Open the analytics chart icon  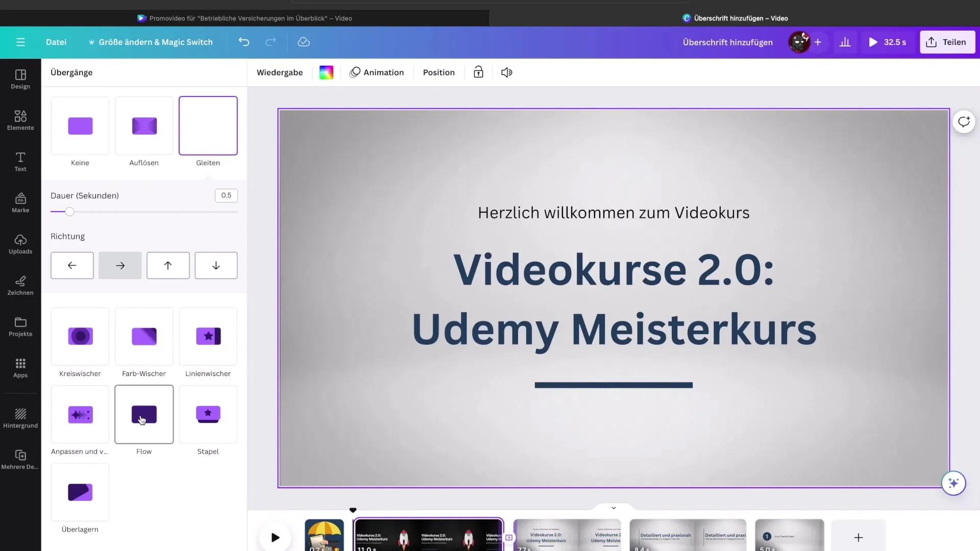coord(845,42)
